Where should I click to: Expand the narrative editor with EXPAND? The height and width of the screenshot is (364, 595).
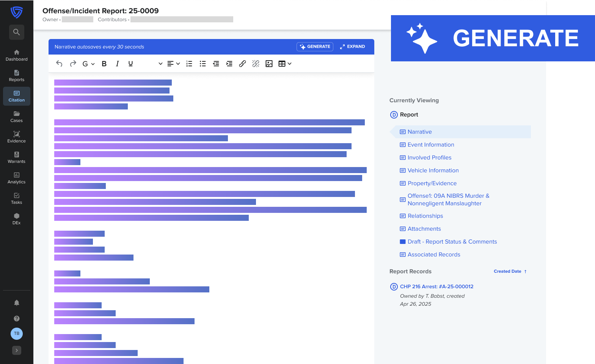pyautogui.click(x=352, y=47)
